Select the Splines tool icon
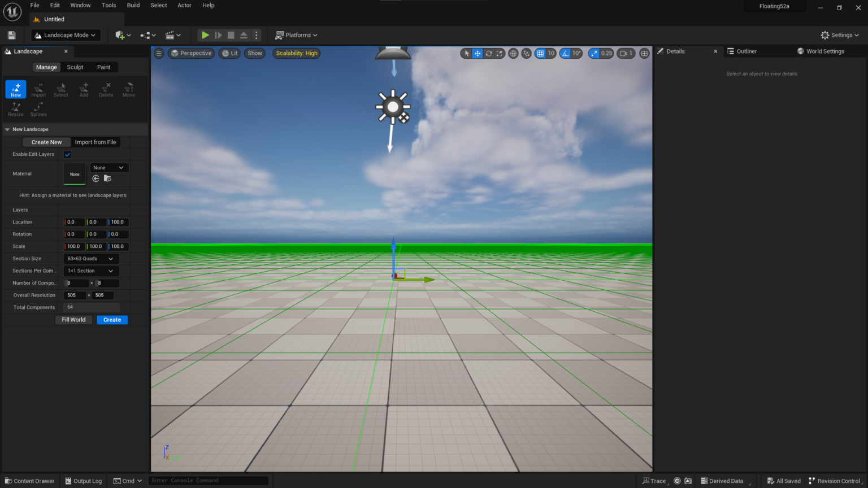Image resolution: width=868 pixels, height=488 pixels. [x=38, y=109]
